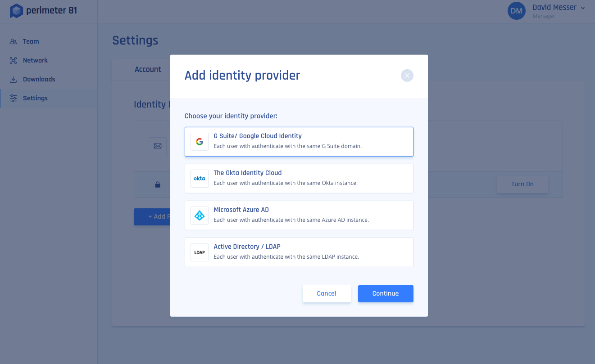The image size is (595, 364).
Task: Click the Manager role label
Action: pos(544,16)
